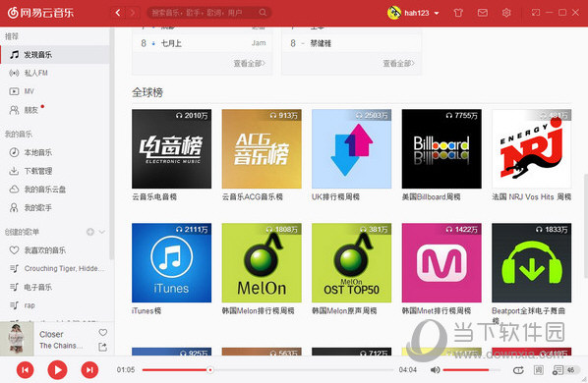Image resolution: width=588 pixels, height=383 pixels.
Task: Open the 云音乐电音榜 cover
Action: tap(171, 148)
